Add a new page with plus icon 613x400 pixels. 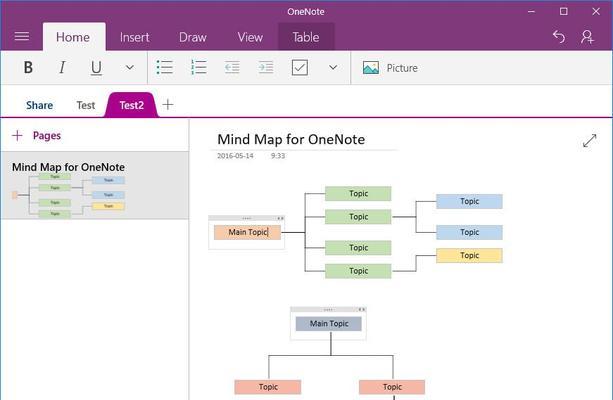pyautogui.click(x=17, y=136)
